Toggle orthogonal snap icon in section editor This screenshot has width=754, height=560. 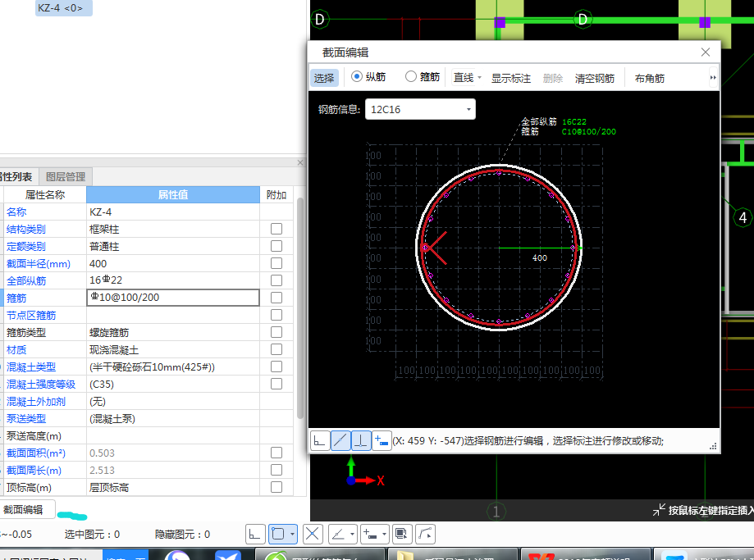[320, 440]
